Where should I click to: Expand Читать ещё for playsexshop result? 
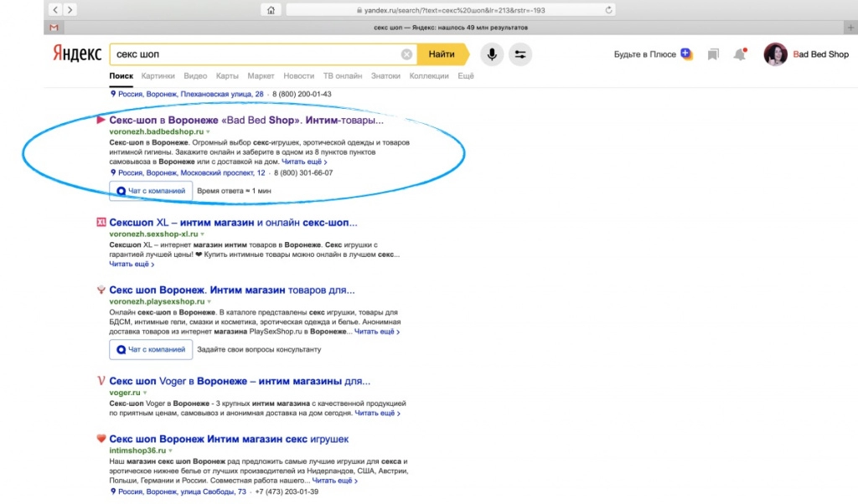tap(377, 332)
